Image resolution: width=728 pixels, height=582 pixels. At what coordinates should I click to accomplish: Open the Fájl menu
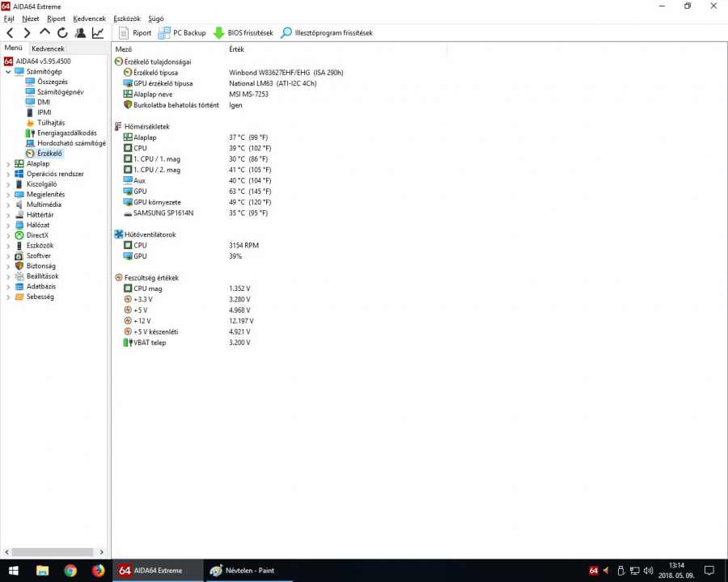coord(9,19)
